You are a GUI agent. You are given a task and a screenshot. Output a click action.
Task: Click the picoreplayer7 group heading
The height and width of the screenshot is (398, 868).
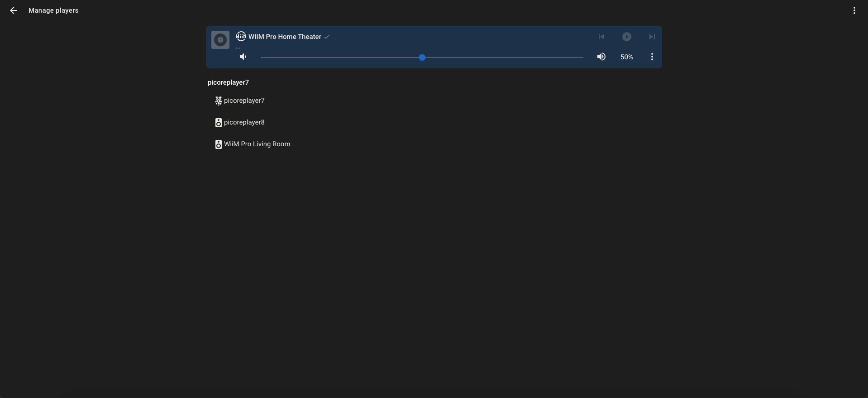pos(228,82)
